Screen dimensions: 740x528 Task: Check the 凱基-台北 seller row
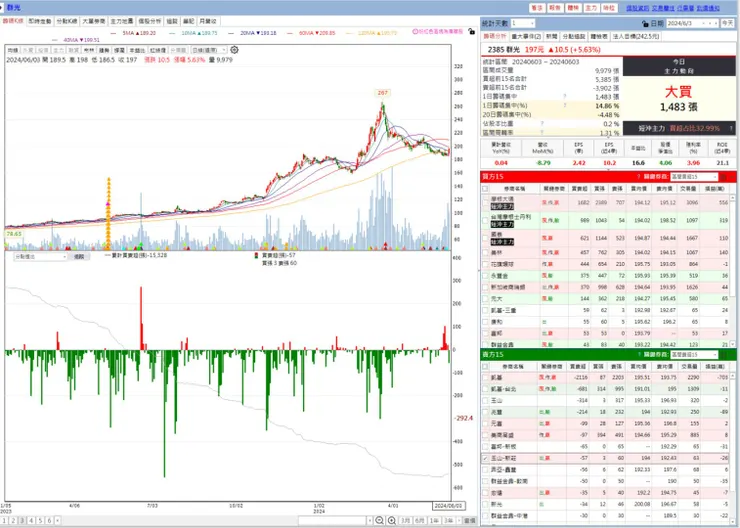[485, 389]
